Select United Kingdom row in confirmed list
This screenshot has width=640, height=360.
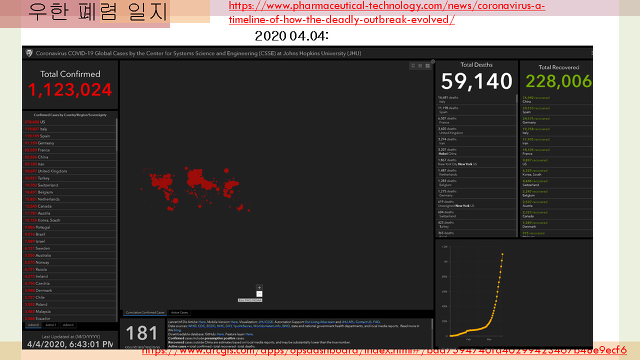tap(70, 171)
